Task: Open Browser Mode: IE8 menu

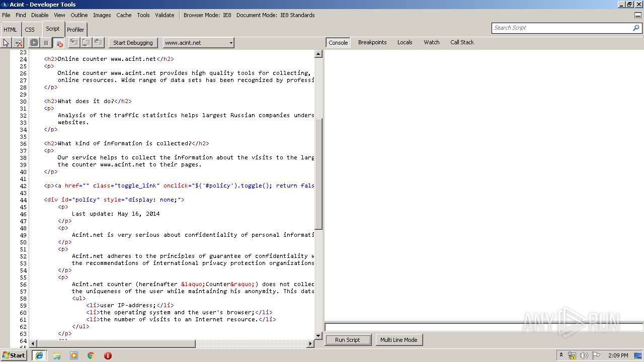Action: [207, 15]
